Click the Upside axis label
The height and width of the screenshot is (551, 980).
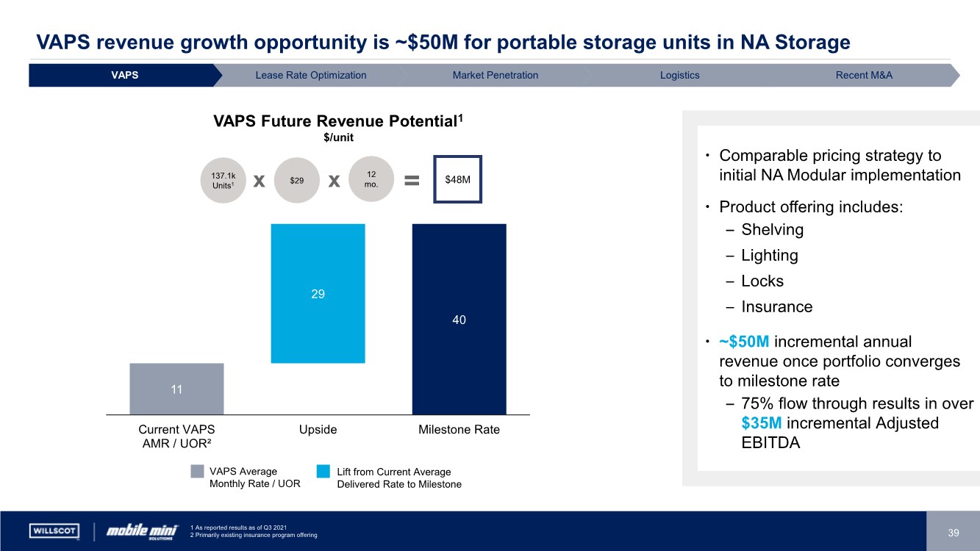(318, 430)
